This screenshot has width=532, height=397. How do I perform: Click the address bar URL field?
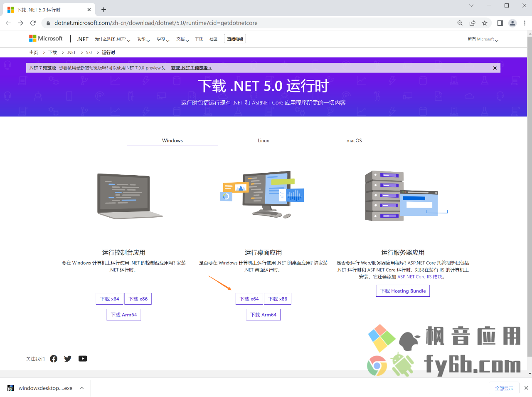tap(249, 23)
